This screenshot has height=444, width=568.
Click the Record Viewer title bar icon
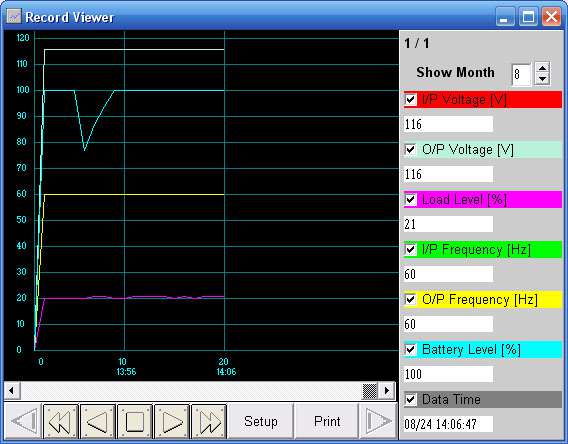tap(14, 17)
